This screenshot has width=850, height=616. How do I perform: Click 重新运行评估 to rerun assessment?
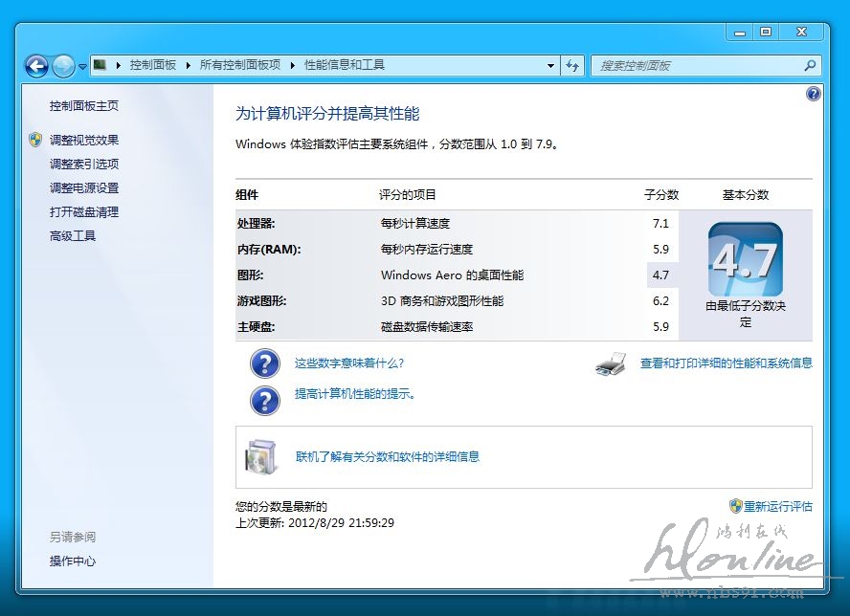[777, 506]
